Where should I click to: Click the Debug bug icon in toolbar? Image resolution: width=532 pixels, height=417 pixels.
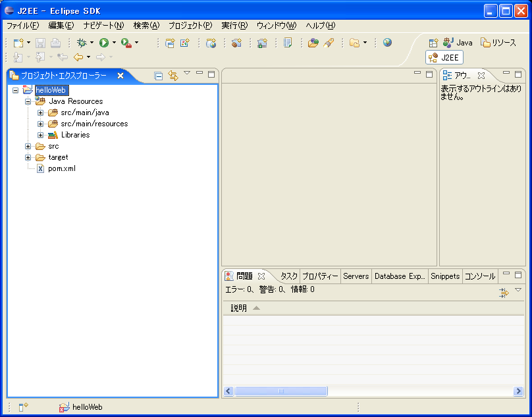tap(82, 43)
